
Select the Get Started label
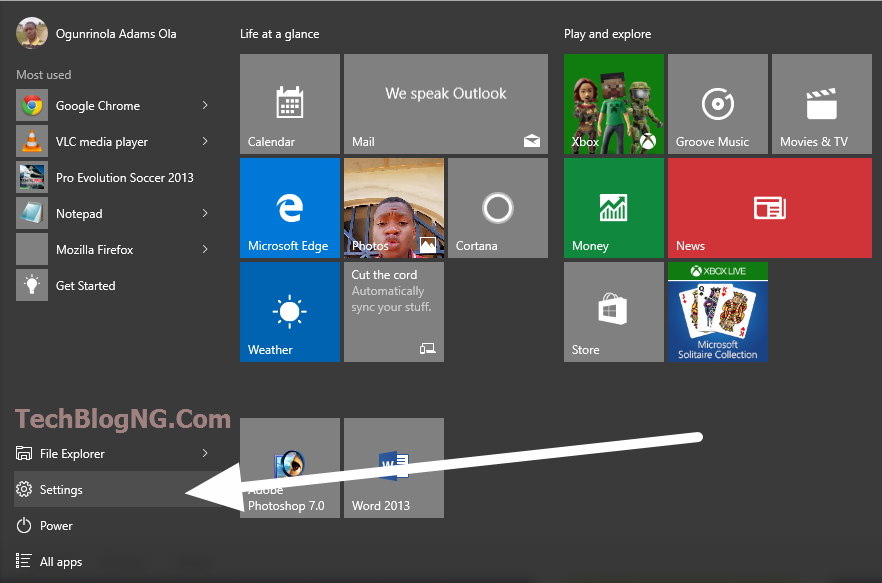point(86,286)
